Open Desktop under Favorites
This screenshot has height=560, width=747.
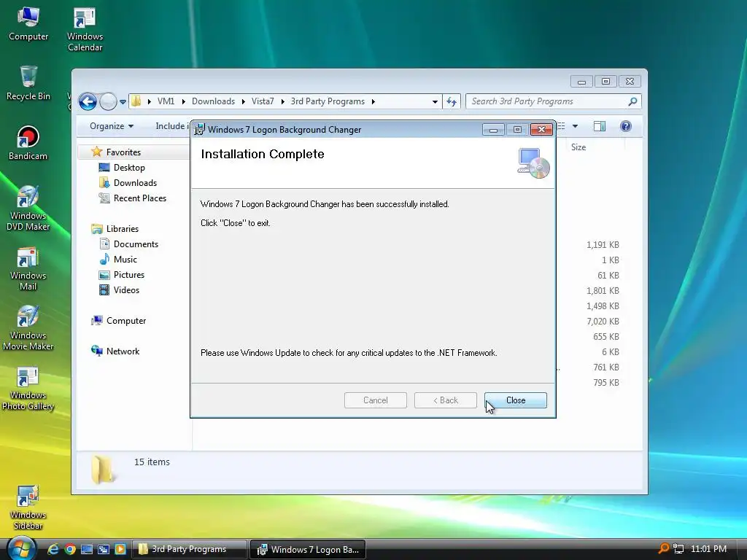pos(129,168)
